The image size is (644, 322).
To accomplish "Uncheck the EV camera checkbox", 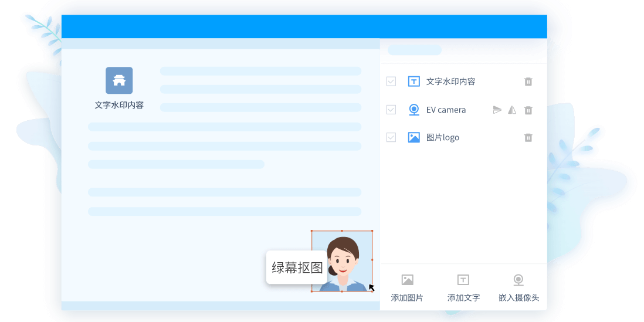I will pyautogui.click(x=391, y=110).
